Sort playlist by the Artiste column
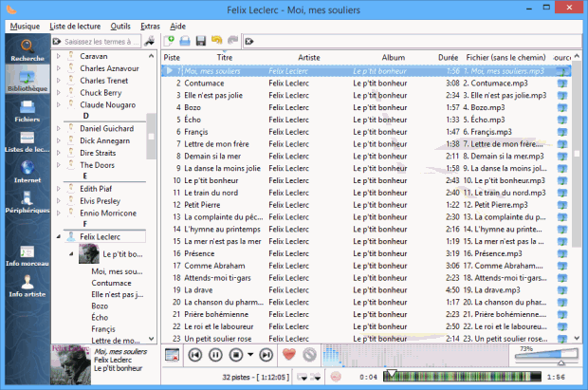588x390 pixels. pyautogui.click(x=309, y=58)
